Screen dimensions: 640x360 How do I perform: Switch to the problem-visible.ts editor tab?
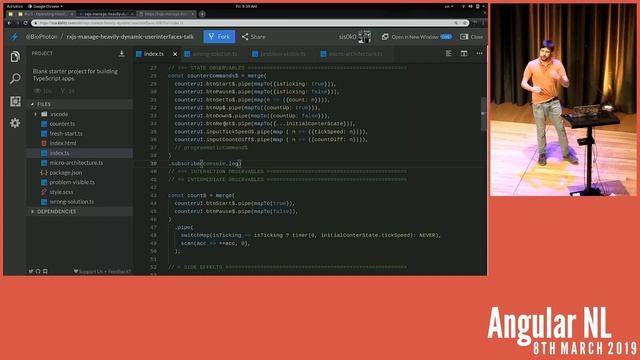pyautogui.click(x=282, y=54)
